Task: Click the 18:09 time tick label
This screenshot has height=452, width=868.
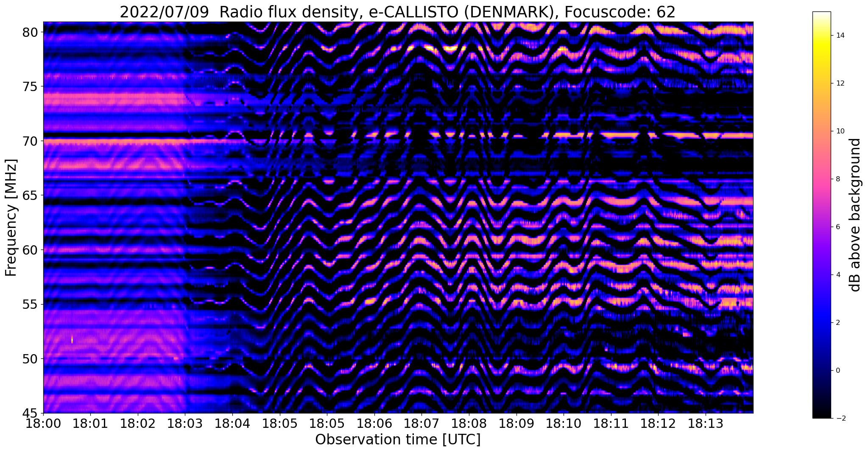Action: click(516, 424)
